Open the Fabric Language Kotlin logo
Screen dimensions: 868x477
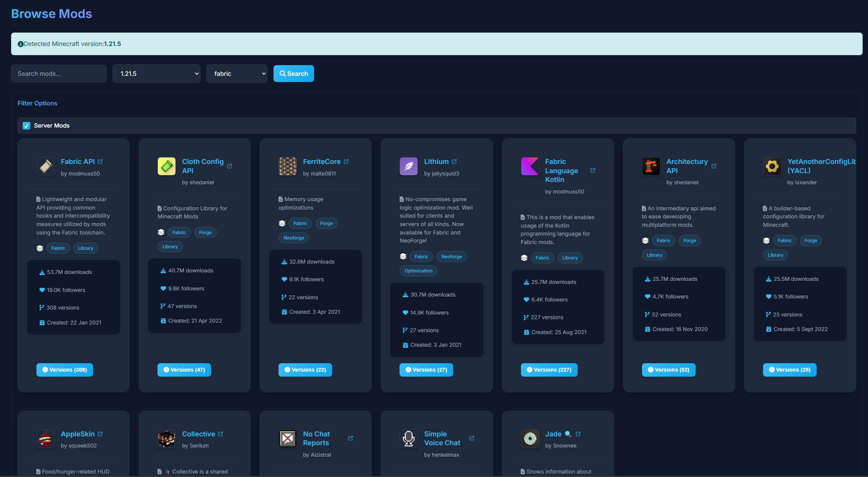(x=530, y=166)
